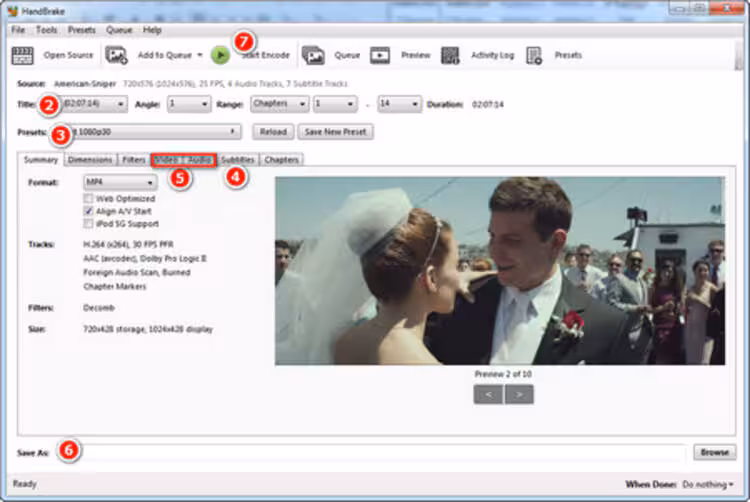Click the 'H.264 (x264), 30 FPS PFR' track text

128,244
